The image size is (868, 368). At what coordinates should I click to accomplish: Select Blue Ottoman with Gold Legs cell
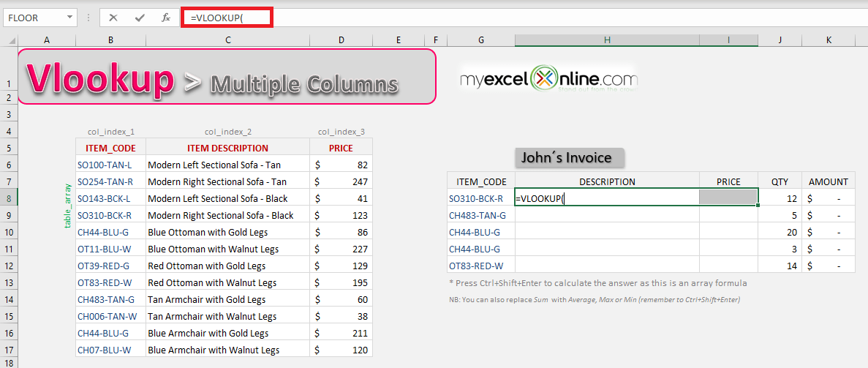(227, 232)
